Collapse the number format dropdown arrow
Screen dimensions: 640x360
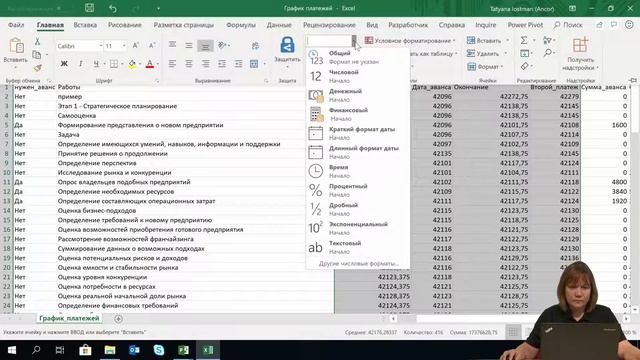pos(354,41)
